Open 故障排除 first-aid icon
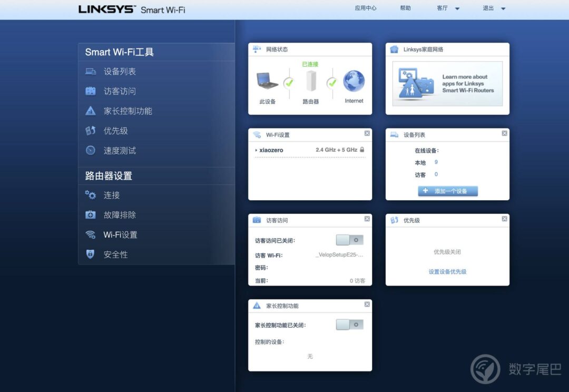 91,215
